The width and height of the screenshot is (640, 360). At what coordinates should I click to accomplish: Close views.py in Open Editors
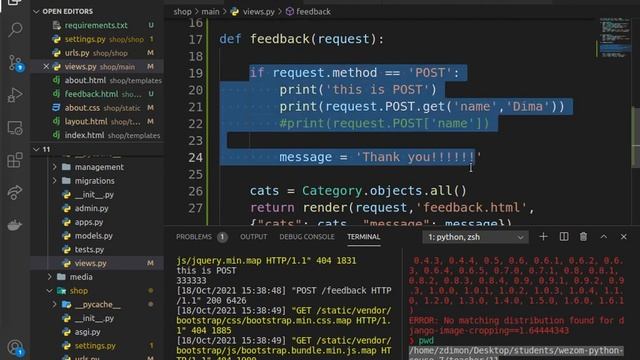point(46,67)
